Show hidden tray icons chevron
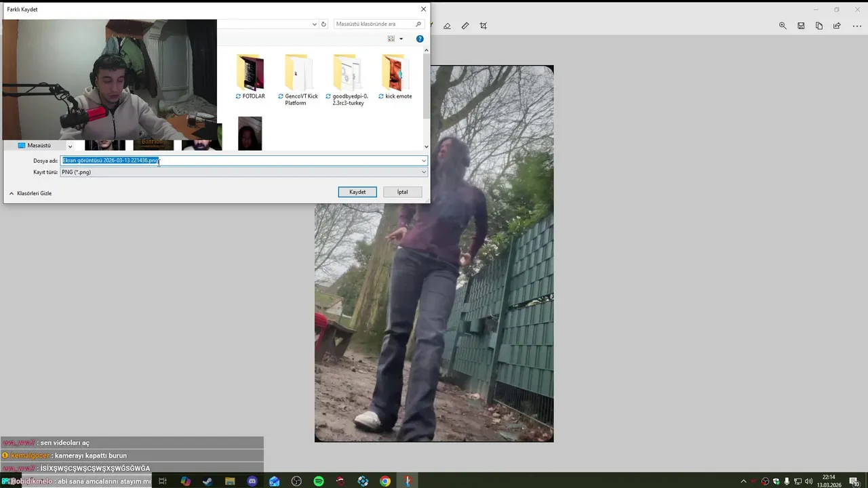The width and height of the screenshot is (868, 488). 743,481
